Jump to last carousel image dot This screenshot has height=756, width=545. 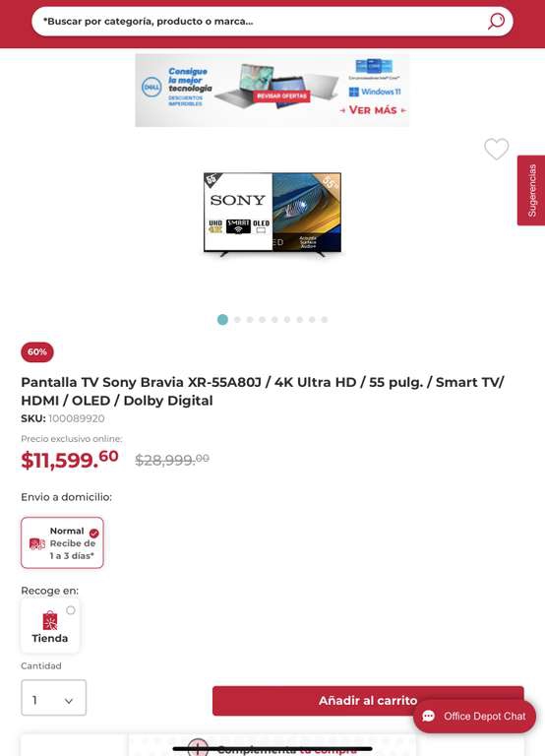pyautogui.click(x=325, y=320)
